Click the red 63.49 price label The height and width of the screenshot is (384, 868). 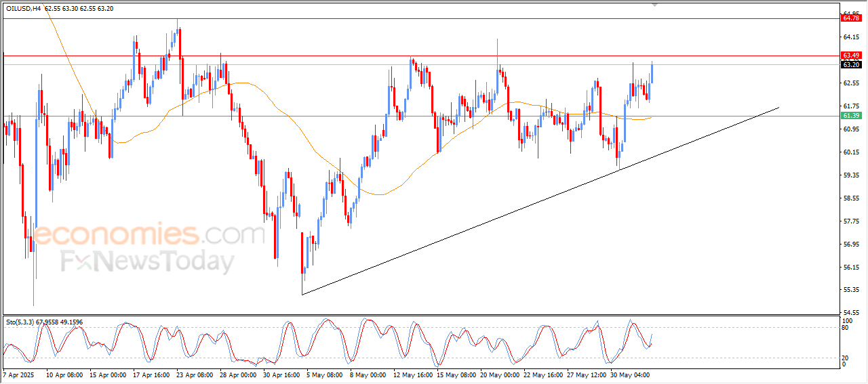point(851,56)
